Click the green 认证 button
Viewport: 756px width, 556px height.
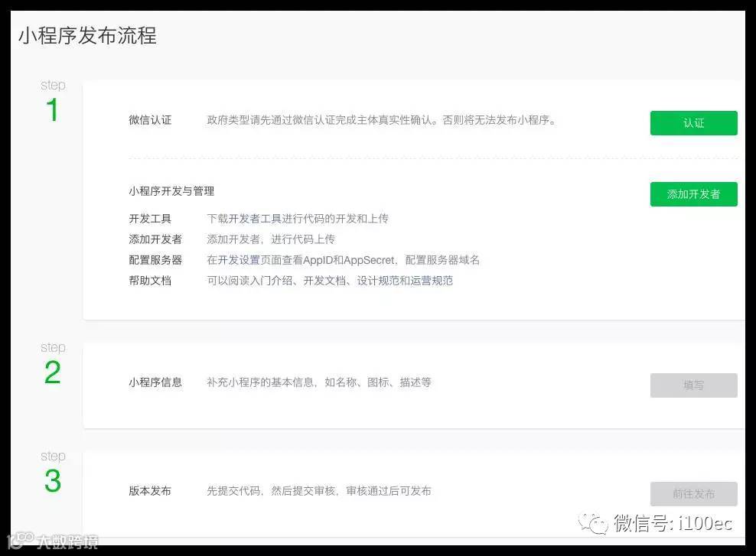tap(693, 123)
